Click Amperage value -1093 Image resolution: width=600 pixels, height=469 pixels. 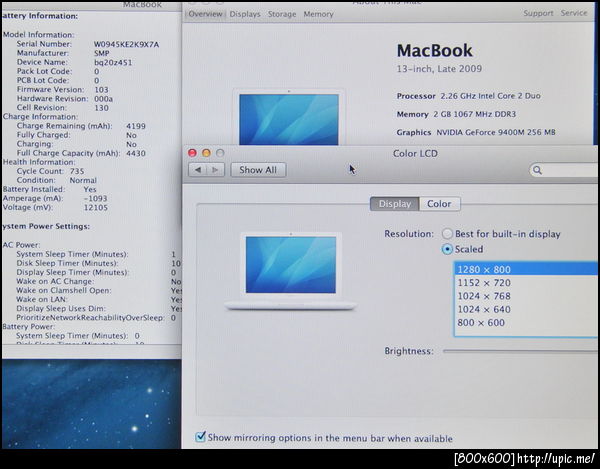[96, 199]
